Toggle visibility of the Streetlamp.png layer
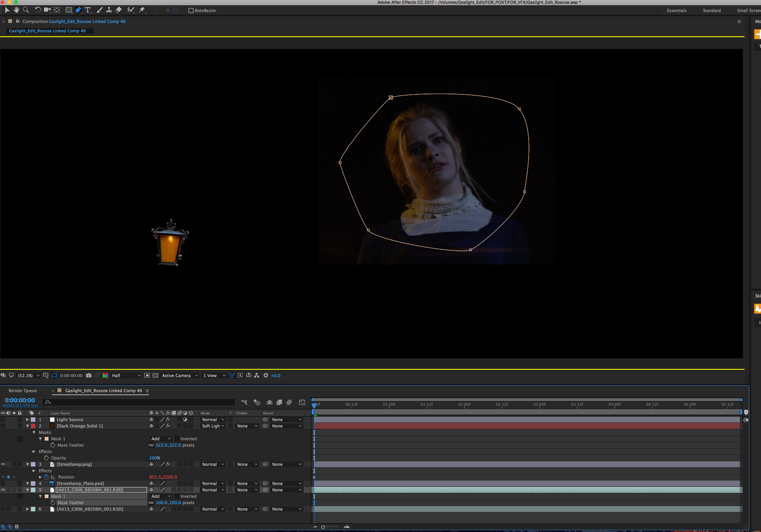The height and width of the screenshot is (532, 761). pos(3,464)
